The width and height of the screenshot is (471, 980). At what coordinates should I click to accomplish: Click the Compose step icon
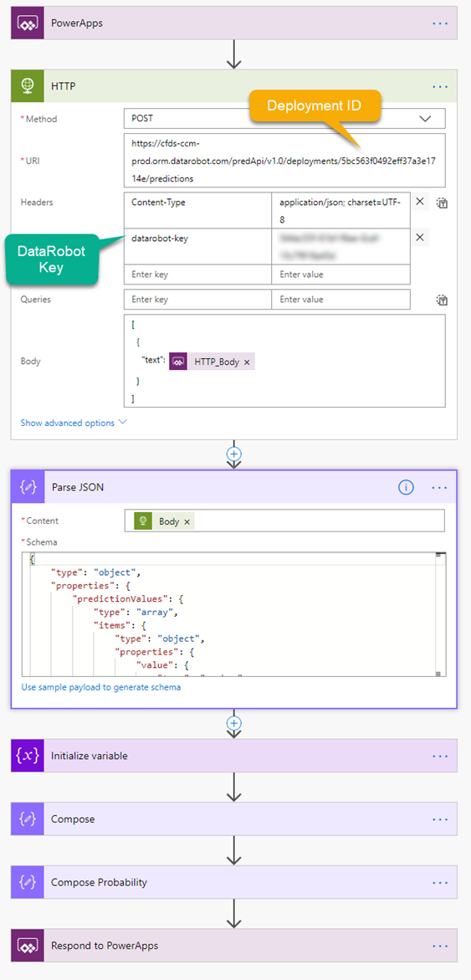(x=28, y=818)
